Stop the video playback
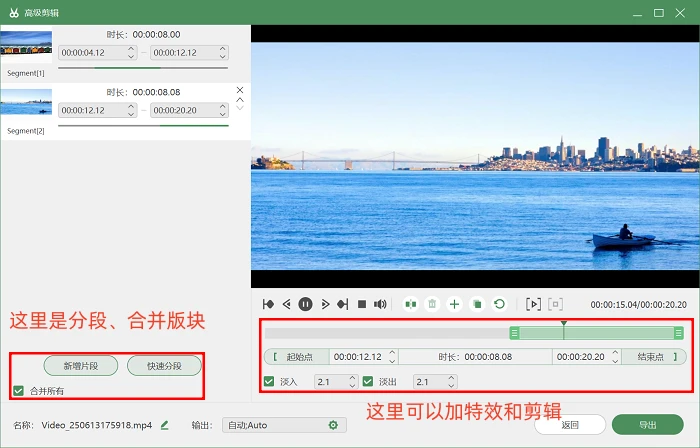Viewport: 700px width, 448px height. pyautogui.click(x=362, y=304)
